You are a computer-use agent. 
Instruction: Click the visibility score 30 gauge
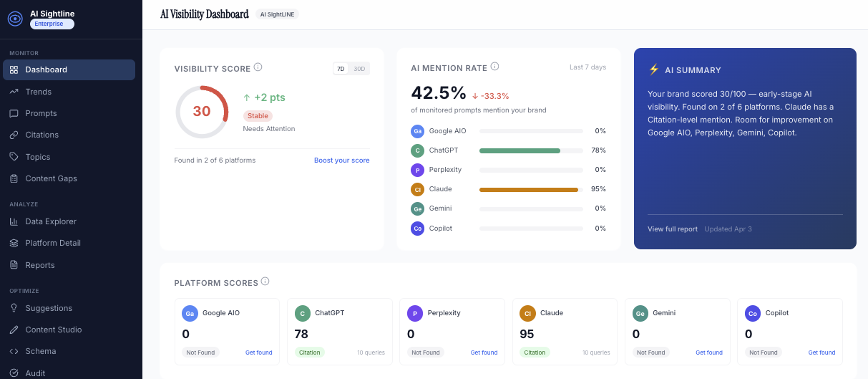point(202,112)
